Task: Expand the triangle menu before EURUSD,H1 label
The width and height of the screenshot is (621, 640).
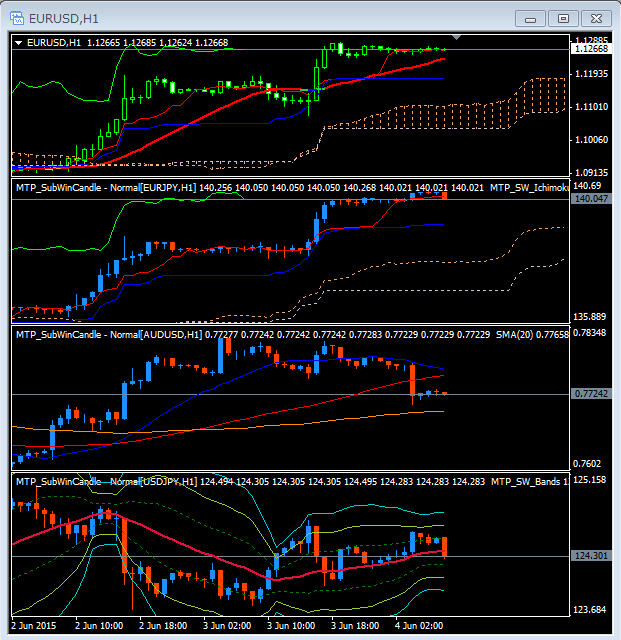Action: (x=19, y=43)
